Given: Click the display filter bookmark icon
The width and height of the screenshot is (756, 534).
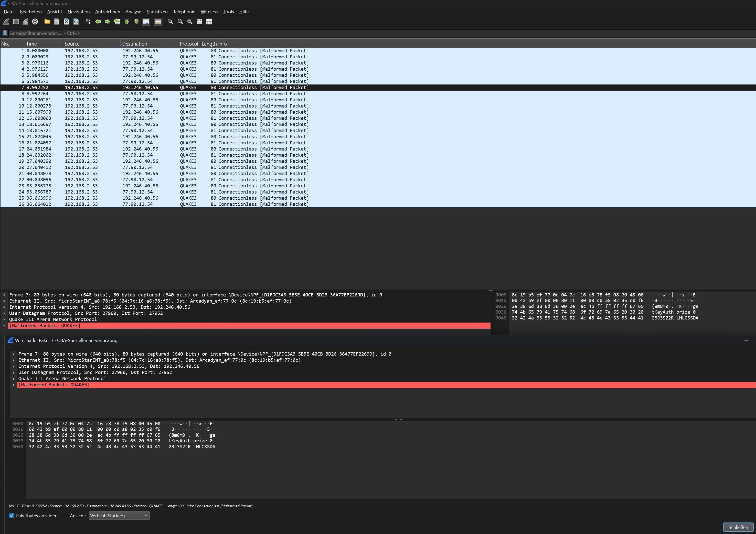Looking at the screenshot, I should [x=5, y=33].
